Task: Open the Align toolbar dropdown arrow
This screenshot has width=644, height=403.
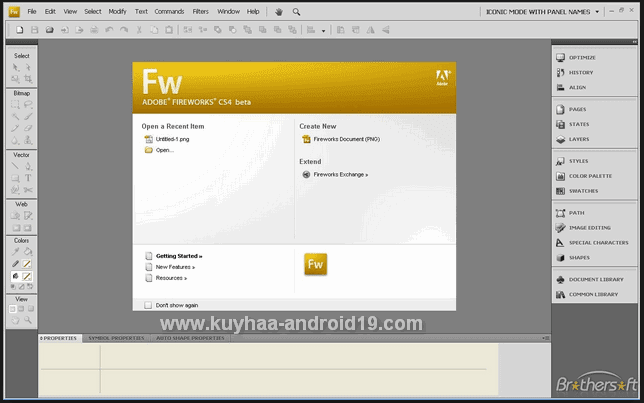Action: pos(323,31)
